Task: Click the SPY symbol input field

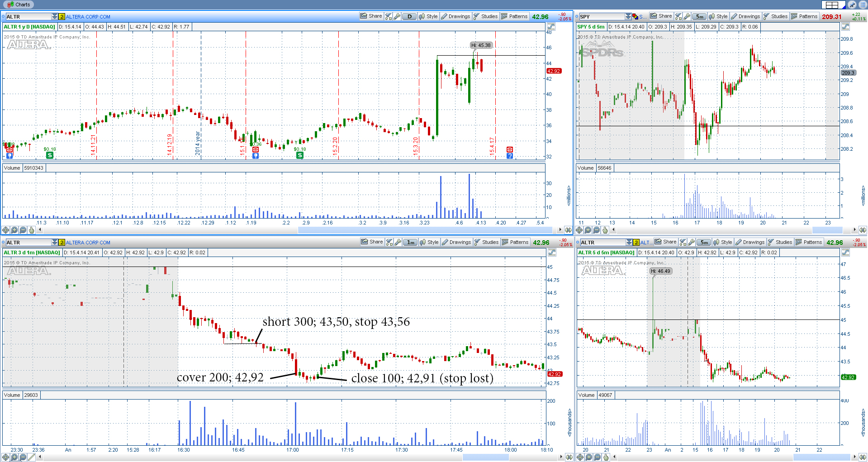Action: tap(602, 16)
